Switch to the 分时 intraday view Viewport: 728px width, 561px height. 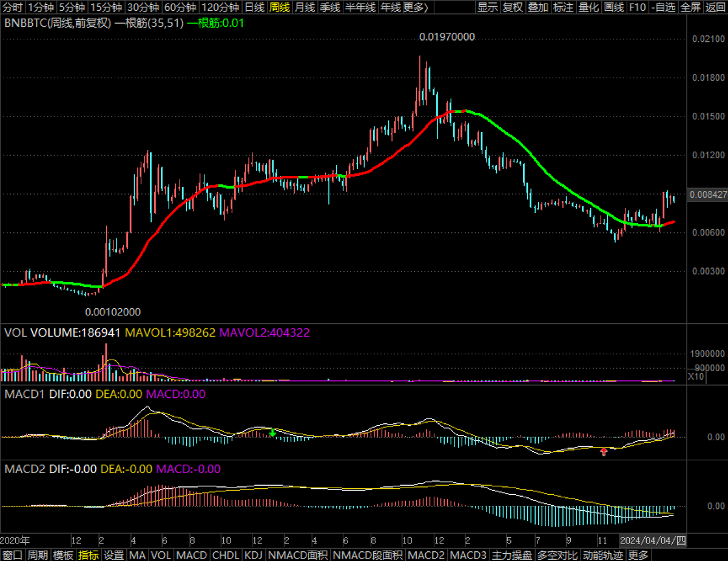pyautogui.click(x=13, y=8)
